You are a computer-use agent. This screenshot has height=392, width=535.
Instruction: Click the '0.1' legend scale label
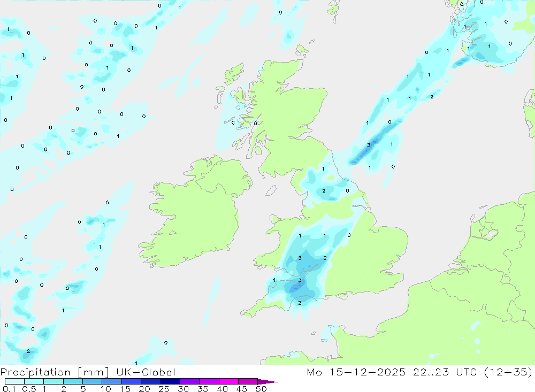tap(9, 389)
